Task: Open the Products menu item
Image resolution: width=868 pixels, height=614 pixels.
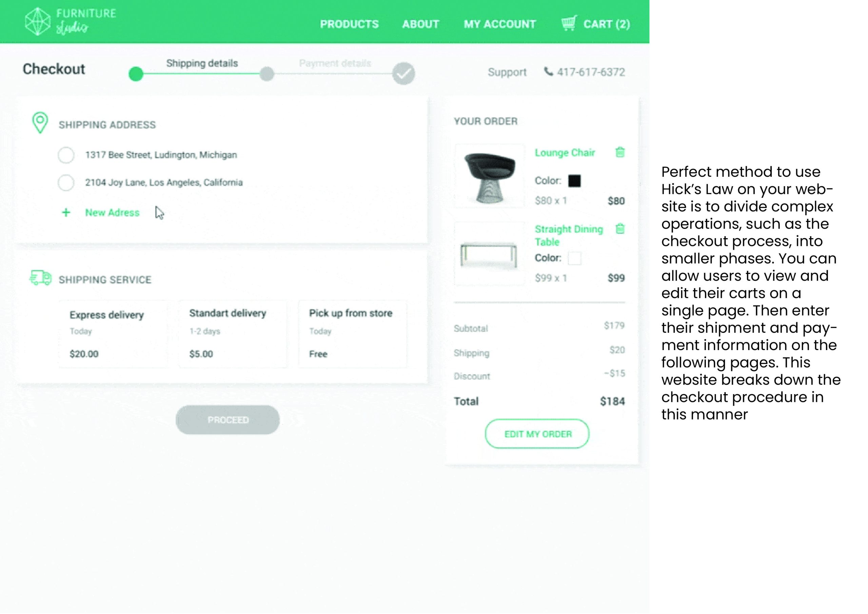Action: coord(349,24)
